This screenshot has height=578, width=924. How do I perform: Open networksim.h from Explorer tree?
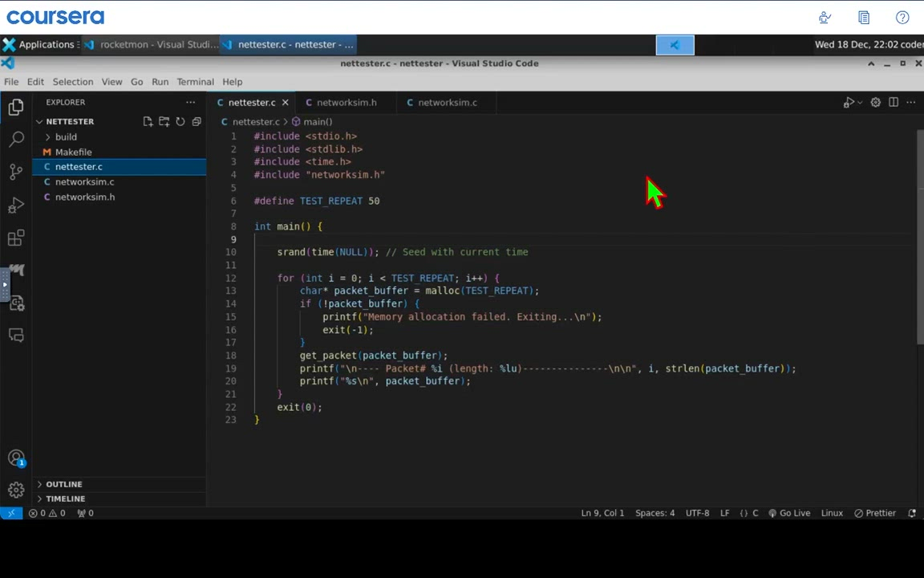click(x=119, y=197)
